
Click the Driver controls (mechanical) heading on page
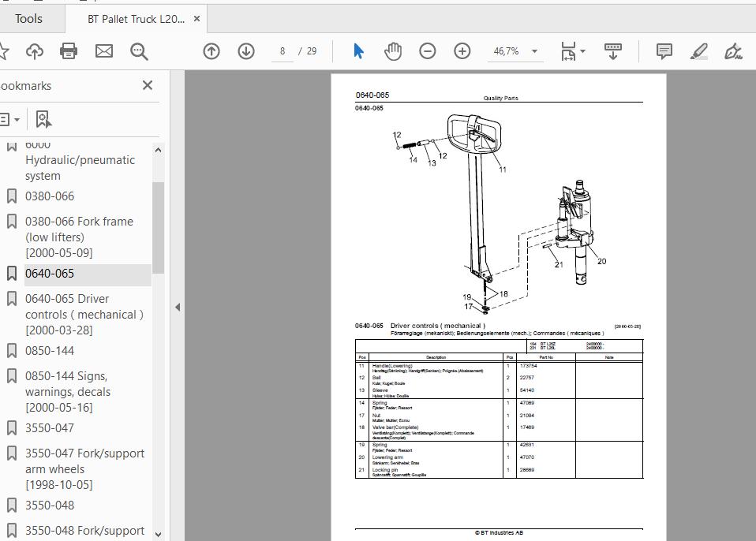click(x=438, y=326)
